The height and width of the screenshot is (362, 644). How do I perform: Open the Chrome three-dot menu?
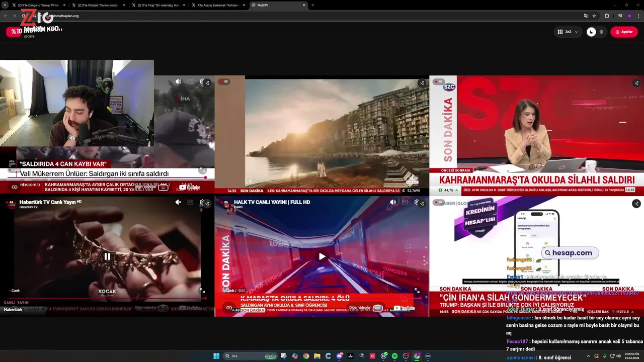[638, 16]
